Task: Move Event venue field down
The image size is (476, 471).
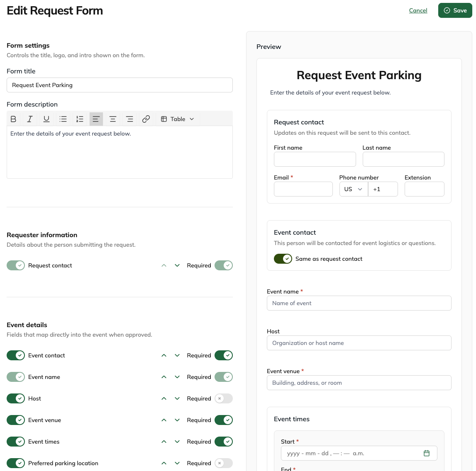Action: coord(177,420)
